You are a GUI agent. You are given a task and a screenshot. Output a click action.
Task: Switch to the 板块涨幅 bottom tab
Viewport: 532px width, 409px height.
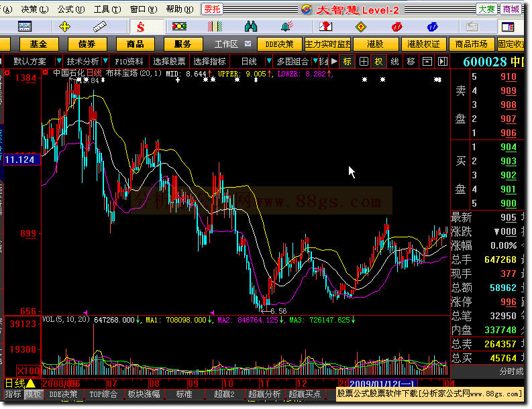tap(144, 394)
